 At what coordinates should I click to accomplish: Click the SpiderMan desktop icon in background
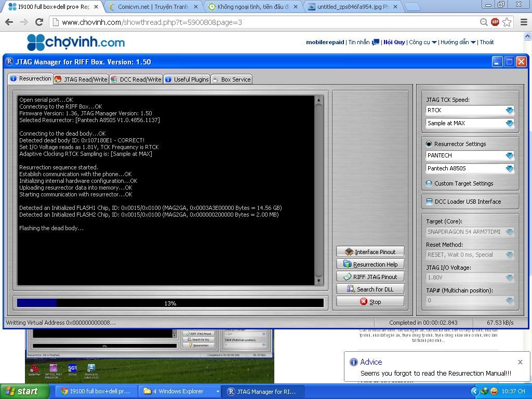tap(34, 368)
